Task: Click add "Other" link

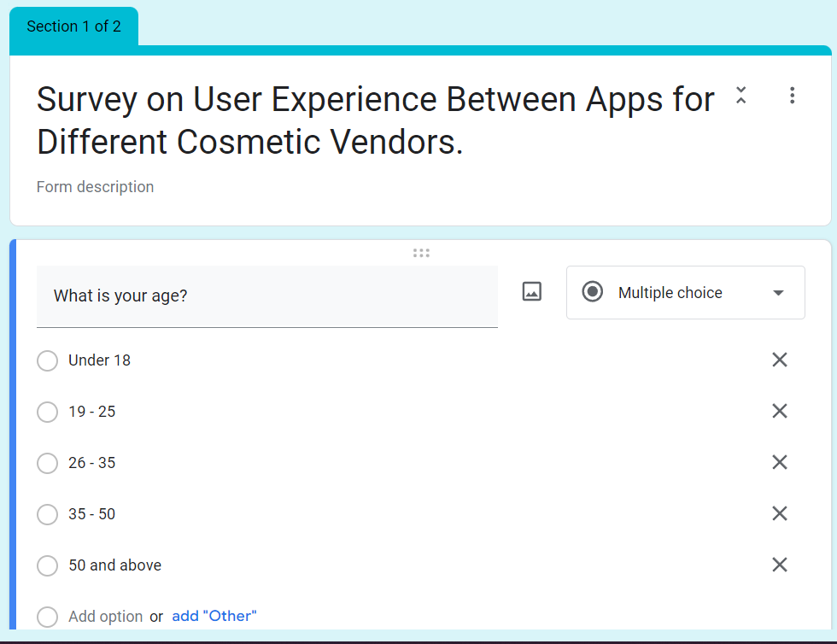Action: click(x=214, y=616)
